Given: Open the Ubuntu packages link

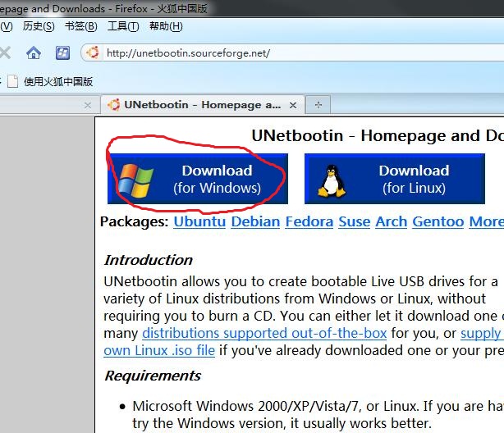Looking at the screenshot, I should click(x=199, y=221).
